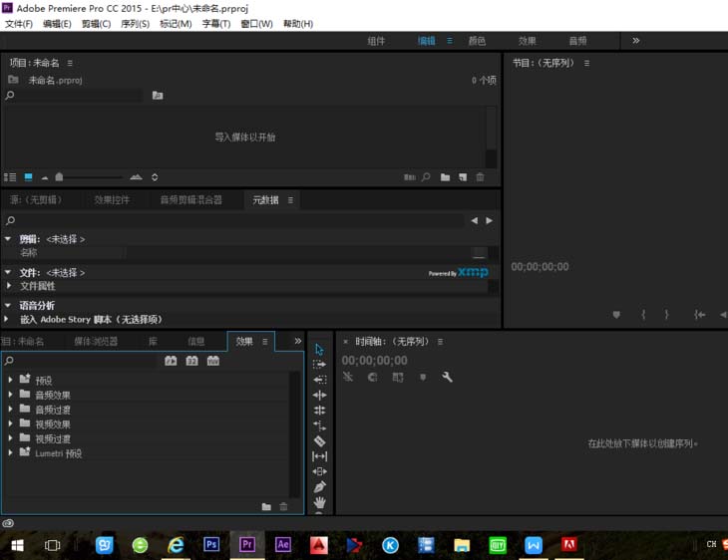This screenshot has width=728, height=560.
Task: Click the Mark Out bracket in Program monitor
Action: pyautogui.click(x=667, y=315)
